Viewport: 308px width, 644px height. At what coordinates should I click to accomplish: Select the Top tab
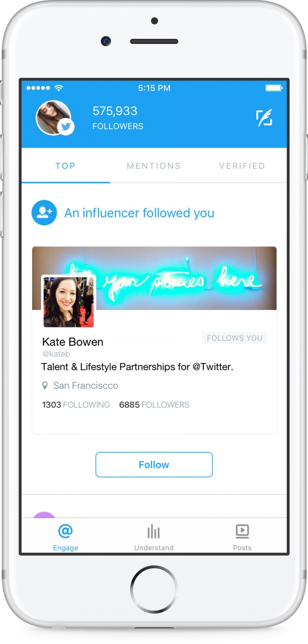[65, 166]
